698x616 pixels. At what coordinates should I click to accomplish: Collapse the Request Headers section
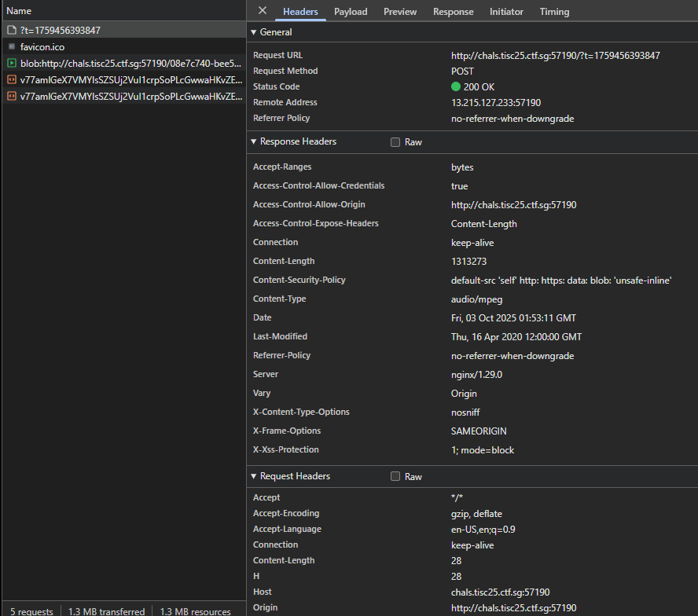click(x=253, y=477)
